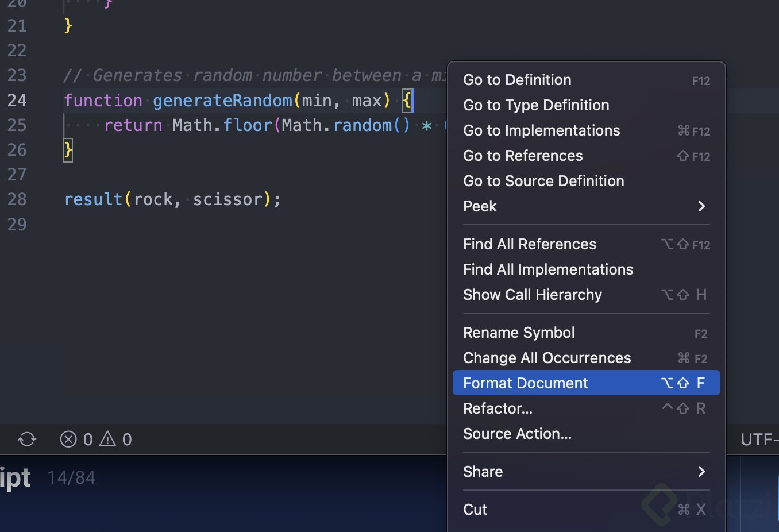The width and height of the screenshot is (779, 532).
Task: Select Go to Definition menu entry
Action: point(517,80)
